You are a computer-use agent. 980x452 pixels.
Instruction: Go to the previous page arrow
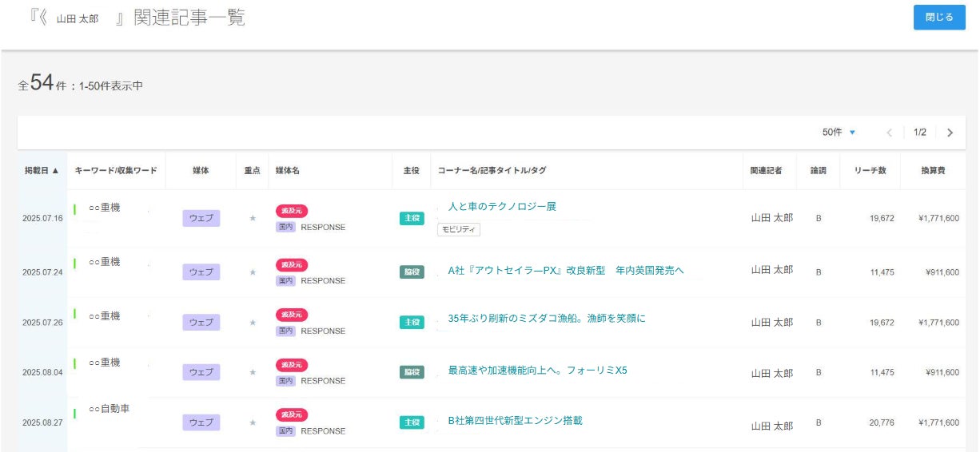coord(889,133)
